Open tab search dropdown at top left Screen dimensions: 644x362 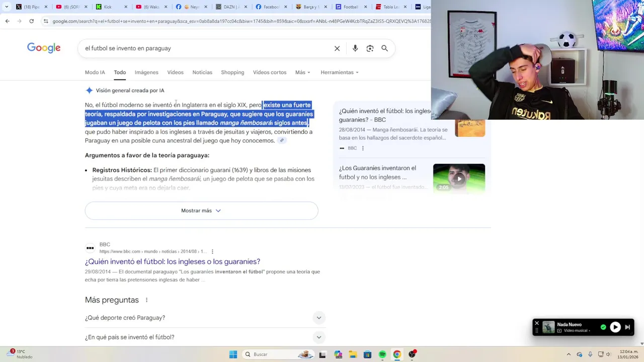(x=6, y=7)
